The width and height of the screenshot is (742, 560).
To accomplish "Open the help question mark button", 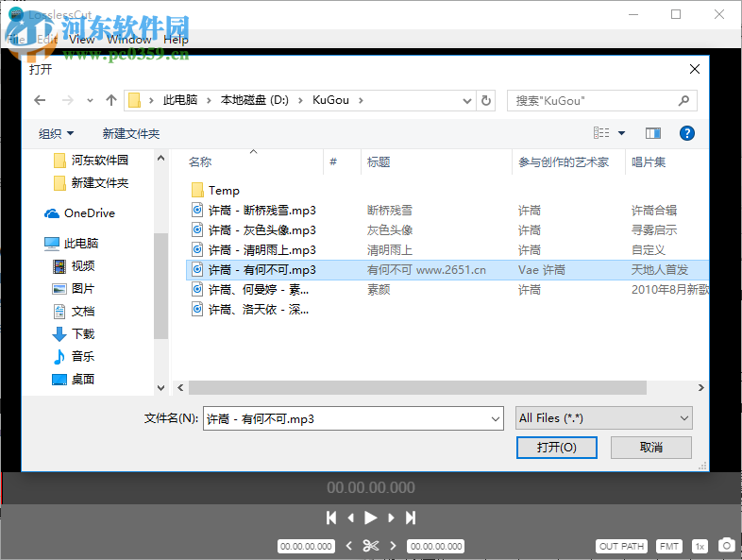I will tap(686, 133).
